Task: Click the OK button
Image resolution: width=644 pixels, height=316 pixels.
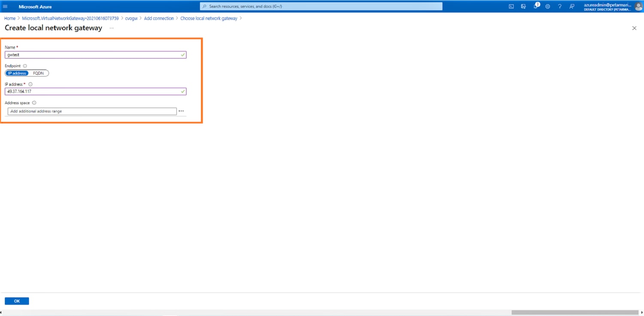Action: coord(17,301)
